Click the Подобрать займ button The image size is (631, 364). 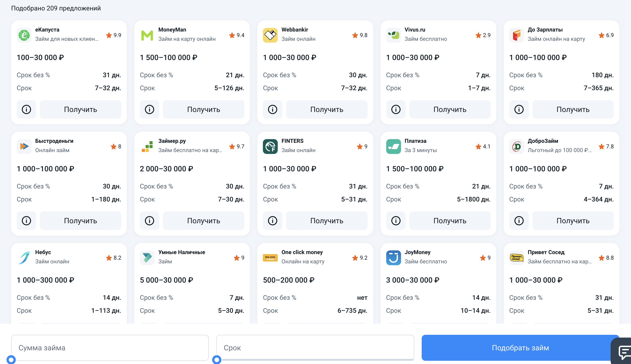520,348
